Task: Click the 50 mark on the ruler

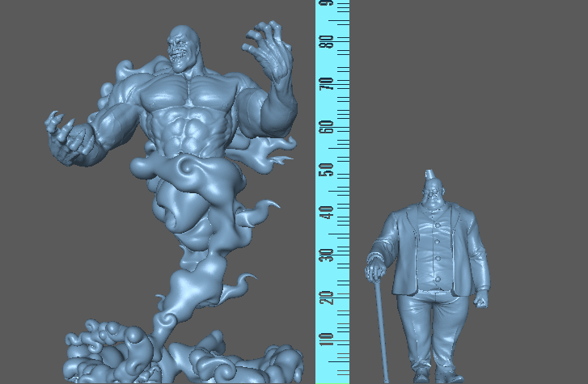Action: click(x=326, y=170)
